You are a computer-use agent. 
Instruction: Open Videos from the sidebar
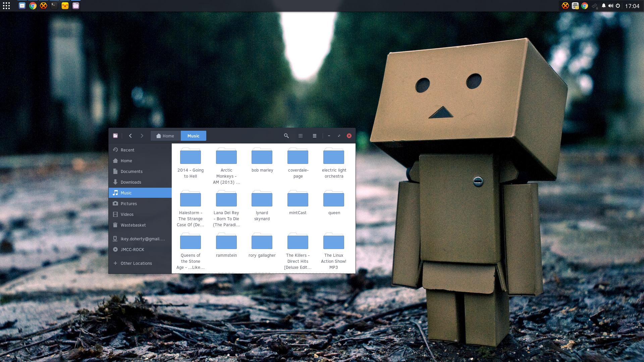point(140,214)
